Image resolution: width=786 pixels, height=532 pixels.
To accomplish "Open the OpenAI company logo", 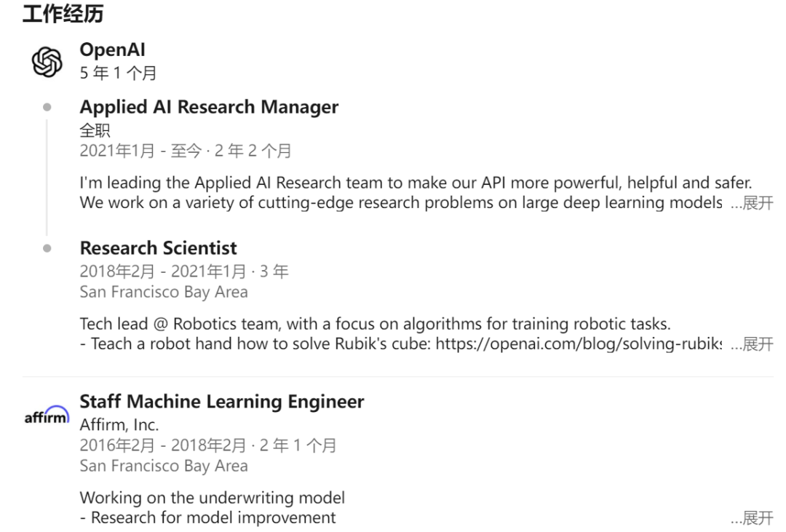I will pyautogui.click(x=47, y=62).
